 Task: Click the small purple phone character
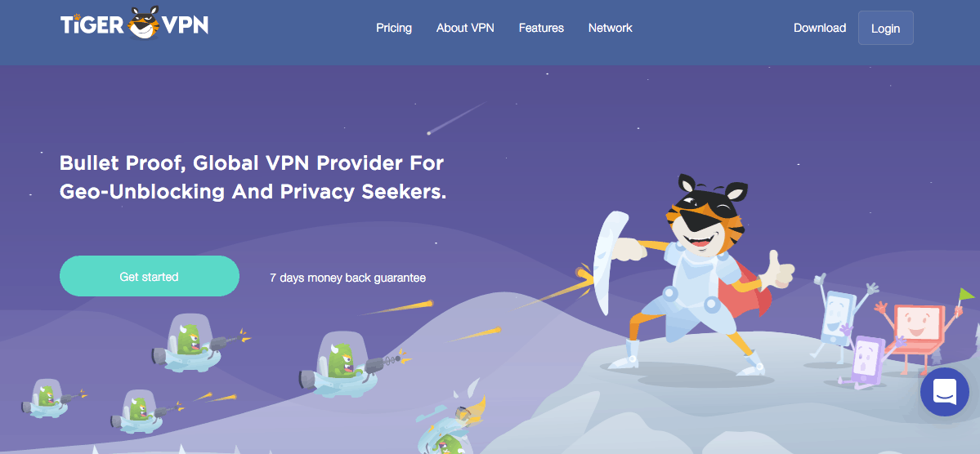tap(870, 362)
